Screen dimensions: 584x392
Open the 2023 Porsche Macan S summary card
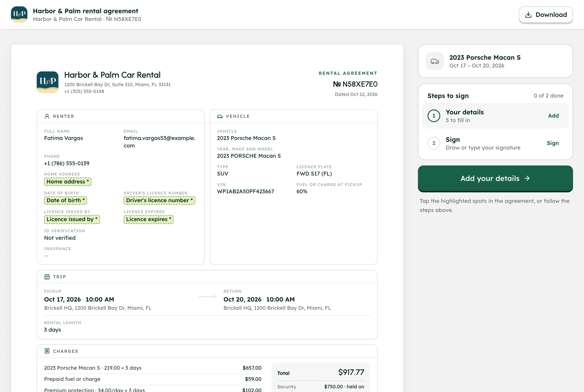click(495, 61)
